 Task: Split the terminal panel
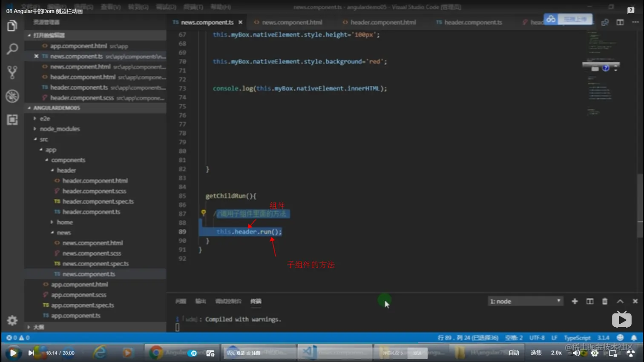point(590,301)
